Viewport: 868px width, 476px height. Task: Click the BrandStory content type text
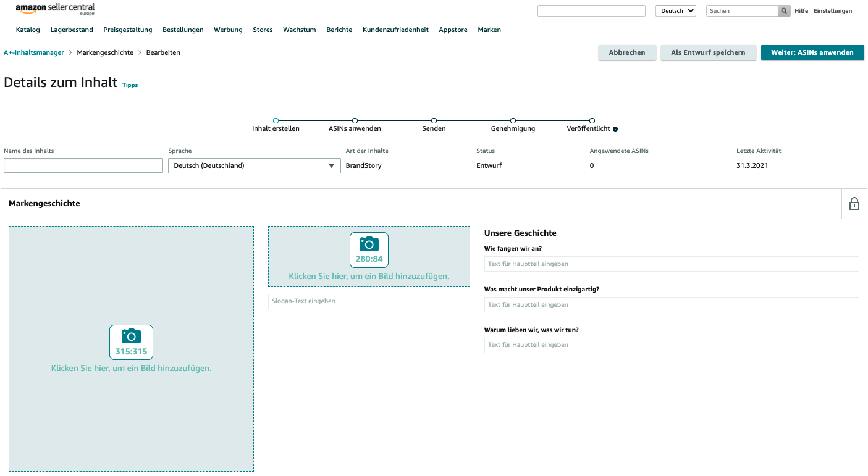[364, 165]
